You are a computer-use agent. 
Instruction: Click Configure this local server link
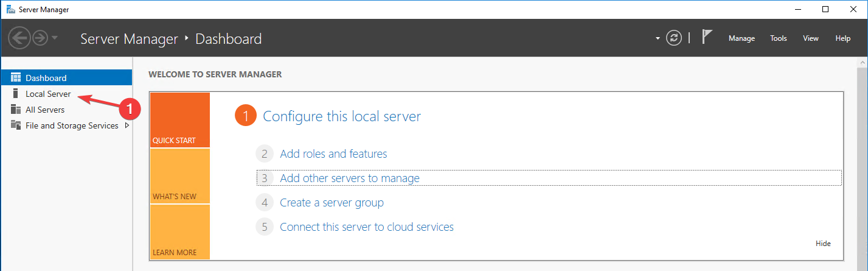342,116
